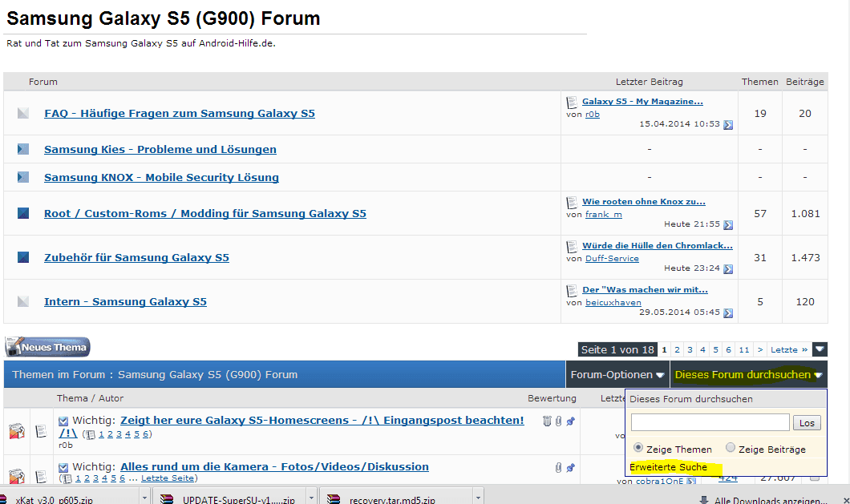The width and height of the screenshot is (850, 504).
Task: Go to page 2 of the forum
Action: 677,349
